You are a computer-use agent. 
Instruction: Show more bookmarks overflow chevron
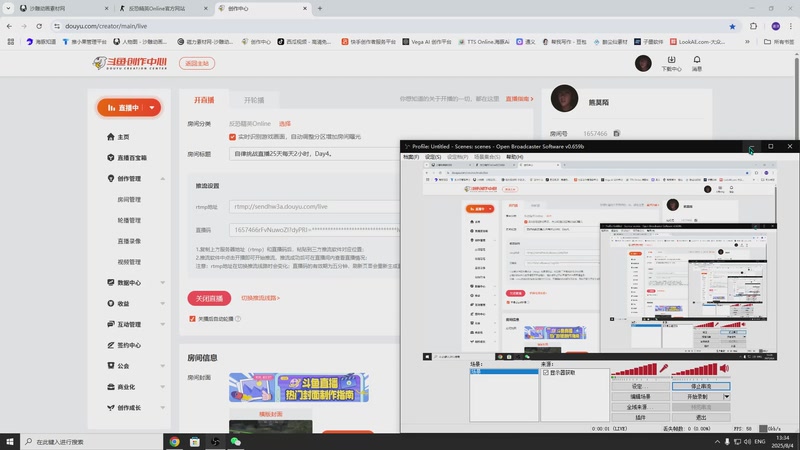(747, 42)
